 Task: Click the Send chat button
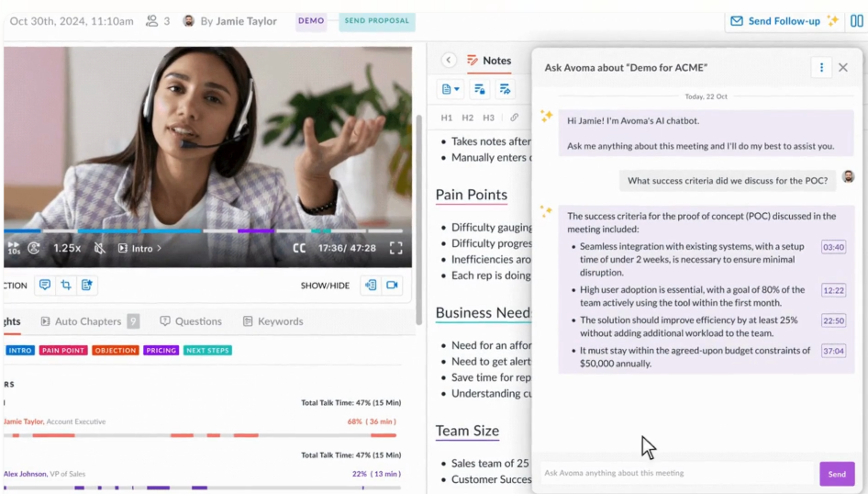tap(837, 474)
